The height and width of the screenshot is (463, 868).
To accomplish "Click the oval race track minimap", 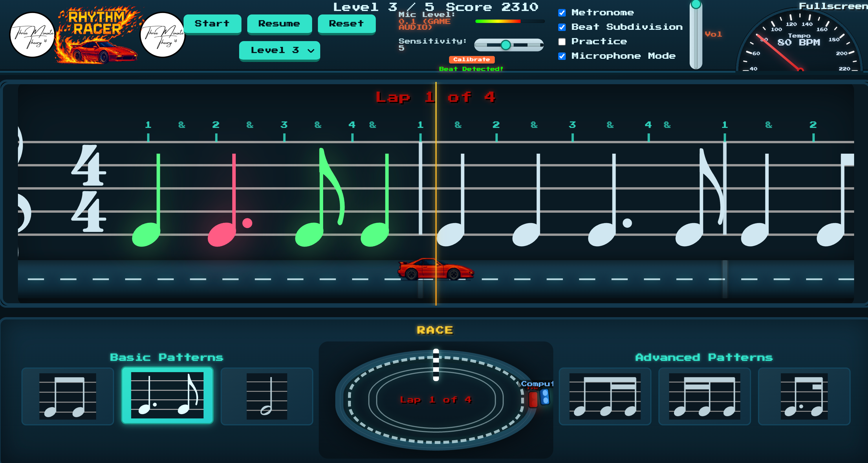I will pos(436,400).
